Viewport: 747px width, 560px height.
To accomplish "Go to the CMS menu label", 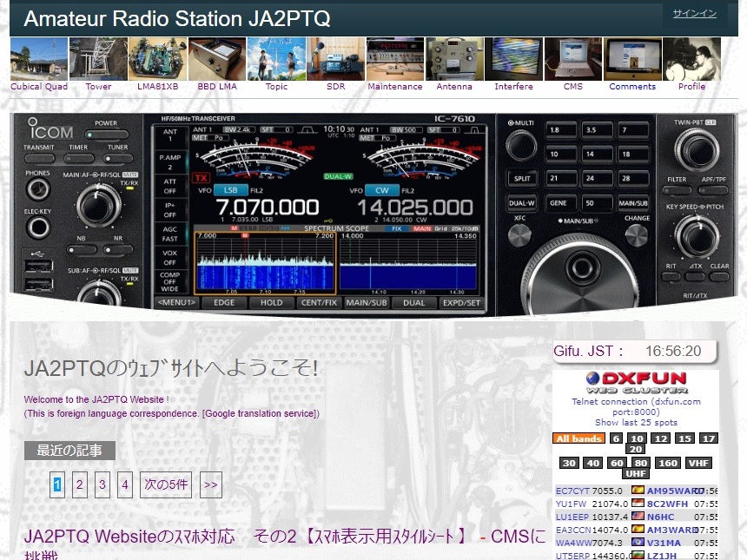I will (573, 87).
